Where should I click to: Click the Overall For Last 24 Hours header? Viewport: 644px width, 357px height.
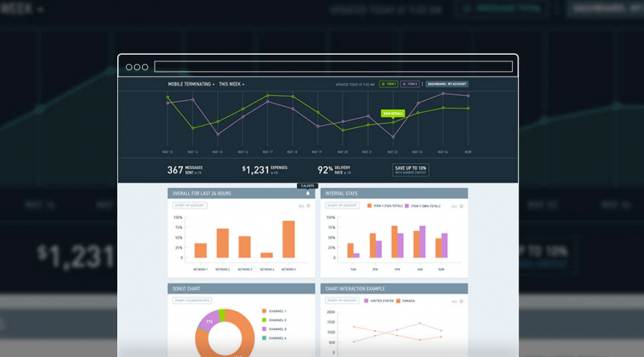[x=241, y=193]
